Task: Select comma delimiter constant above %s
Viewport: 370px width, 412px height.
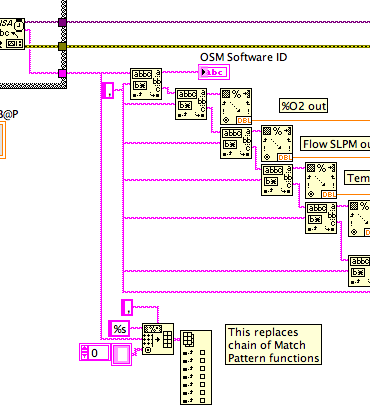Action: [127, 307]
